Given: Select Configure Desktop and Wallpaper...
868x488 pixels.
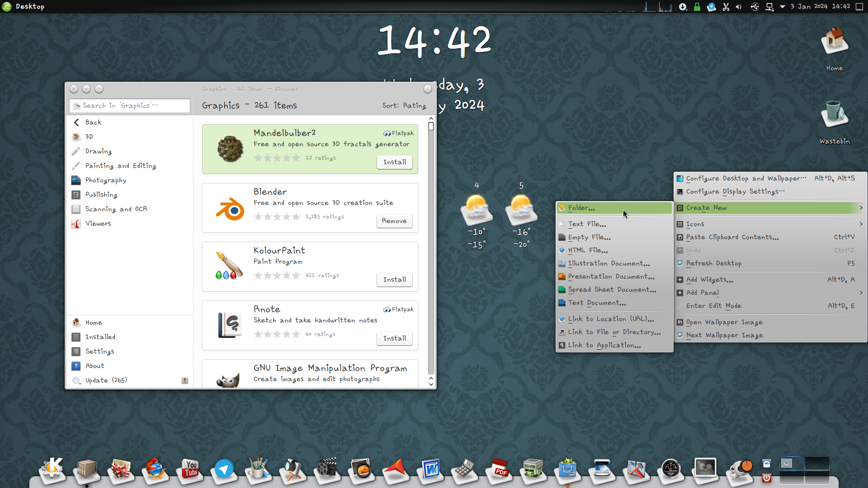Looking at the screenshot, I should pos(770,178).
